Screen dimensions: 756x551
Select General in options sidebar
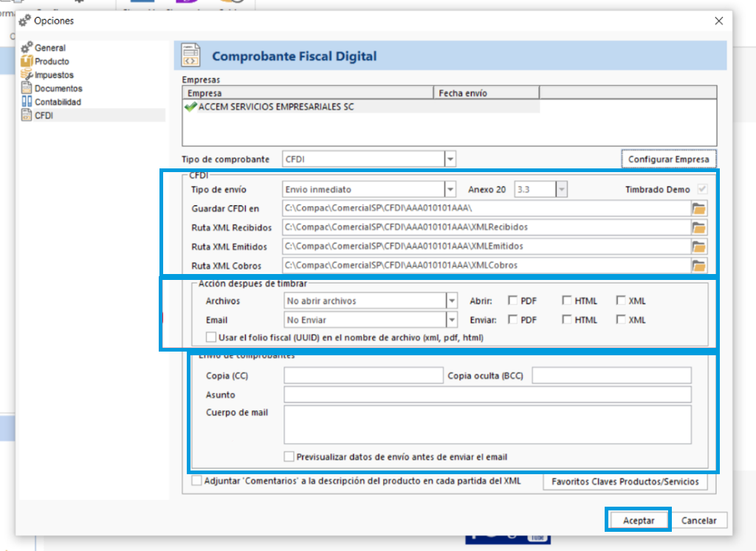pos(49,48)
